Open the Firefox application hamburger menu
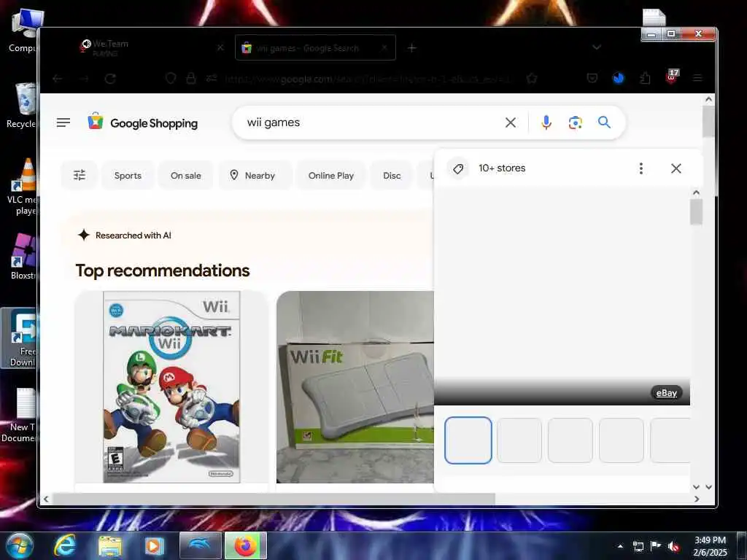This screenshot has height=560, width=747. pos(697,78)
